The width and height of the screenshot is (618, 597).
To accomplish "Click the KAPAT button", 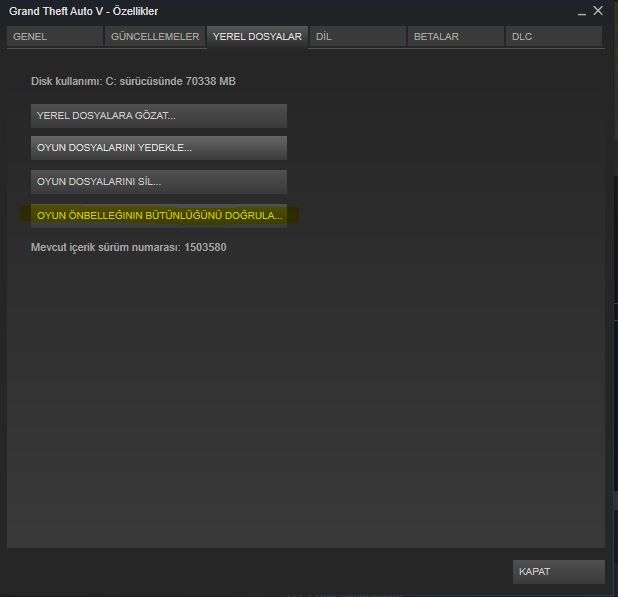I will pos(558,572).
